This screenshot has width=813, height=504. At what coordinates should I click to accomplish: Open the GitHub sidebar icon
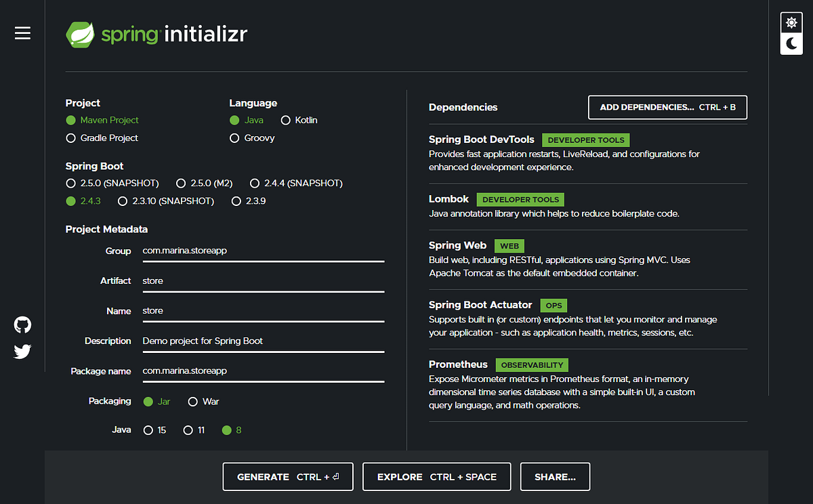tap(22, 324)
